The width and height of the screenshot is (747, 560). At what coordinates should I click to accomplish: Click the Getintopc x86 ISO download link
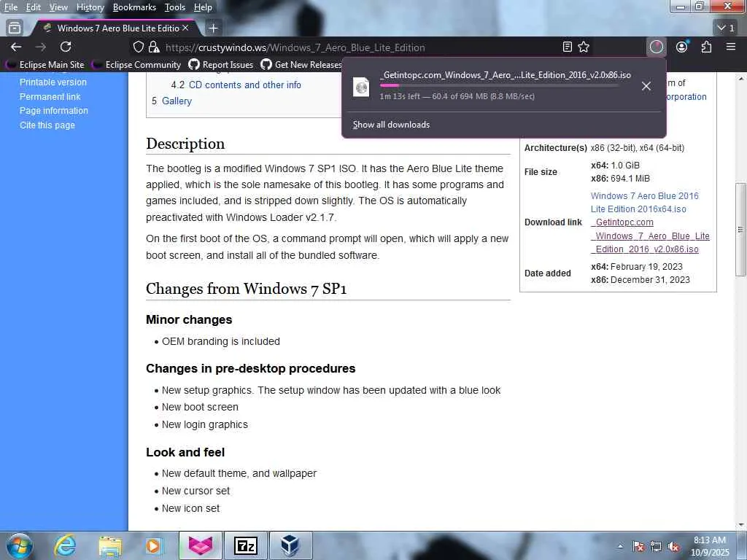650,236
